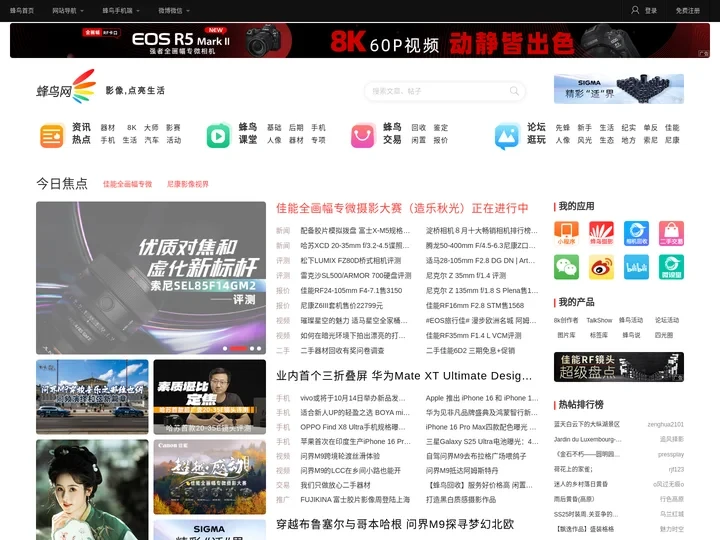The height and width of the screenshot is (540, 720).
Task: Click the search magnifier icon
Action: click(x=514, y=91)
